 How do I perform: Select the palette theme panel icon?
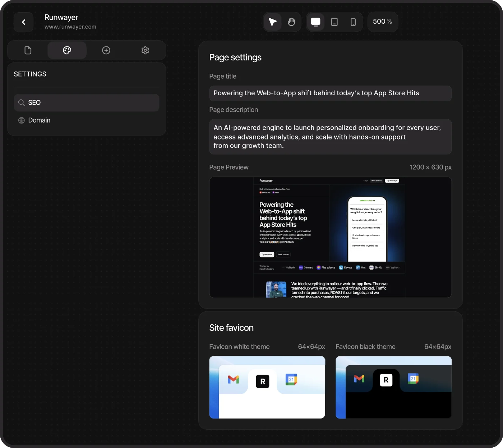[67, 50]
